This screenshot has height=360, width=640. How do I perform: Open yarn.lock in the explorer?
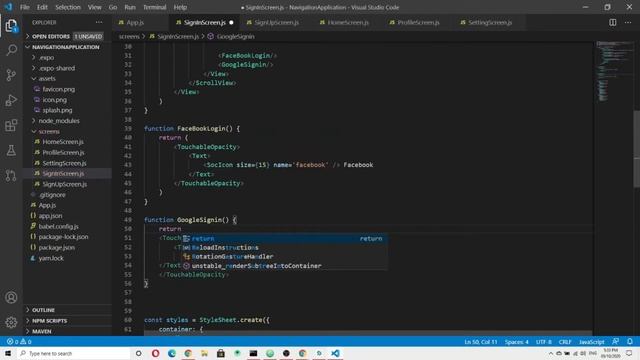[x=51, y=258]
